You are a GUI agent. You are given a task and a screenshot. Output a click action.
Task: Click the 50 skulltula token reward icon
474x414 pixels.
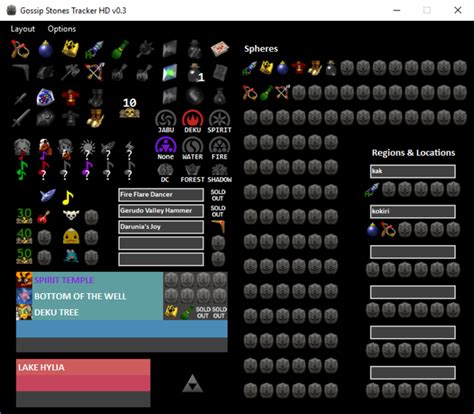(x=24, y=257)
